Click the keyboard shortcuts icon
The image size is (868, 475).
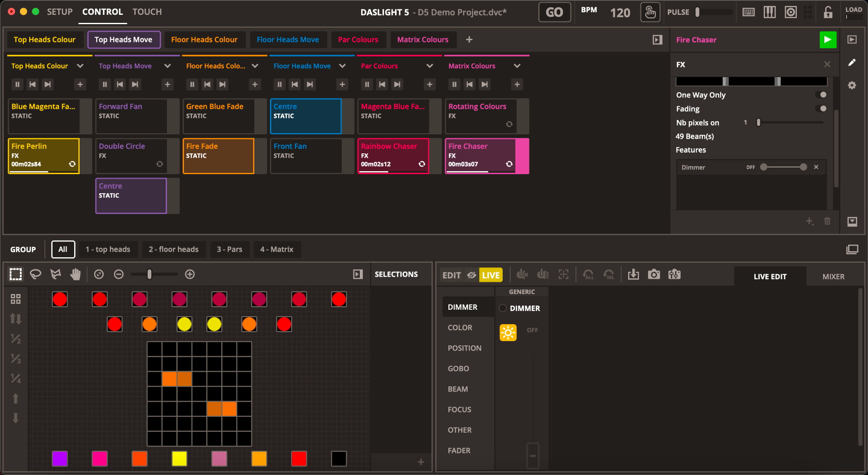748,12
